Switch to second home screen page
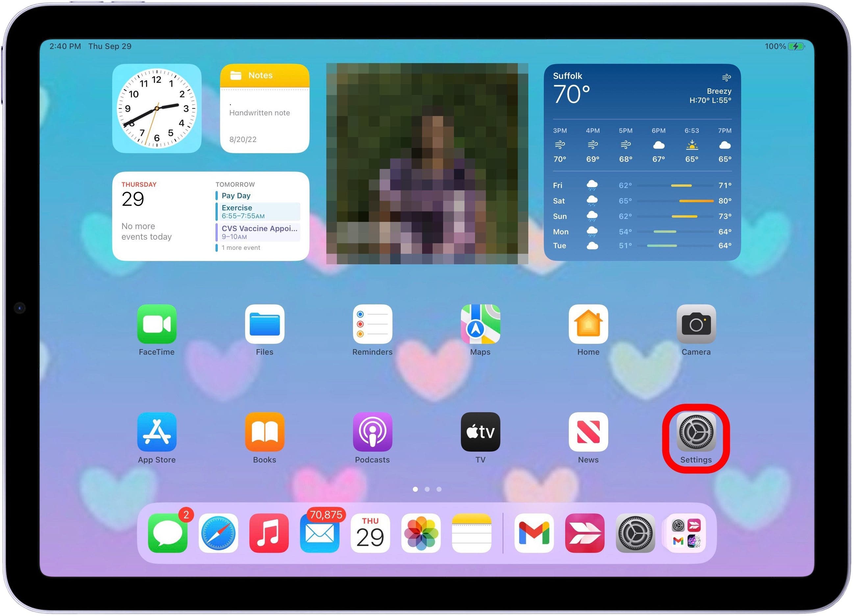Image resolution: width=854 pixels, height=616 pixels. click(428, 488)
